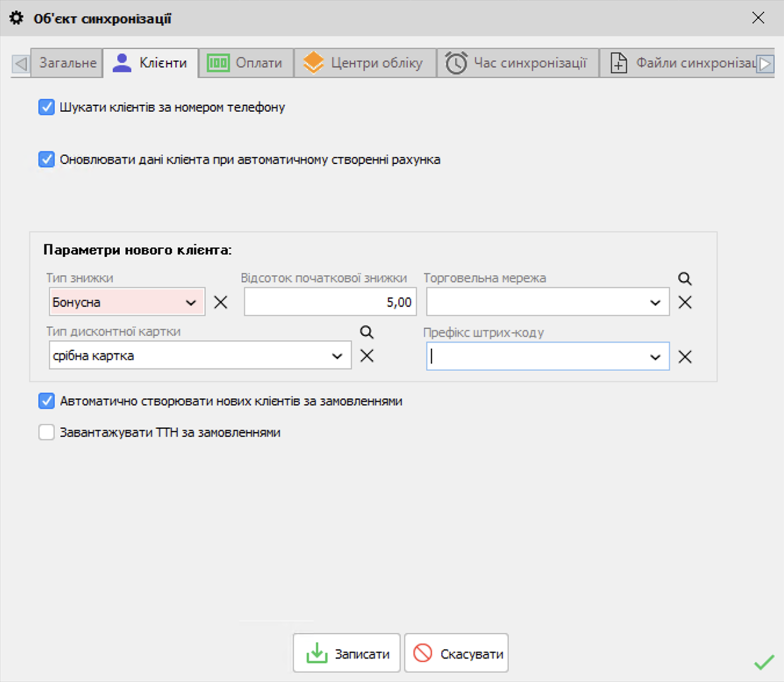Expand the Префікс штрих-коду dropdown
The image size is (784, 682).
point(655,357)
